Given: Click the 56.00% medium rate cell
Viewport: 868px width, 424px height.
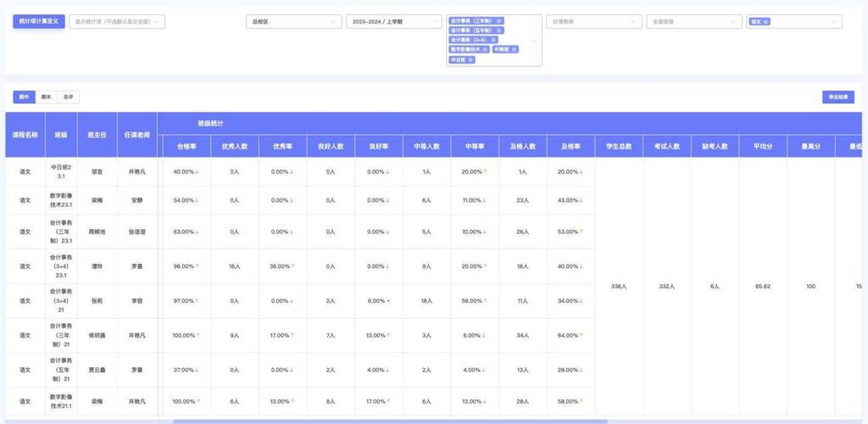Looking at the screenshot, I should (475, 301).
